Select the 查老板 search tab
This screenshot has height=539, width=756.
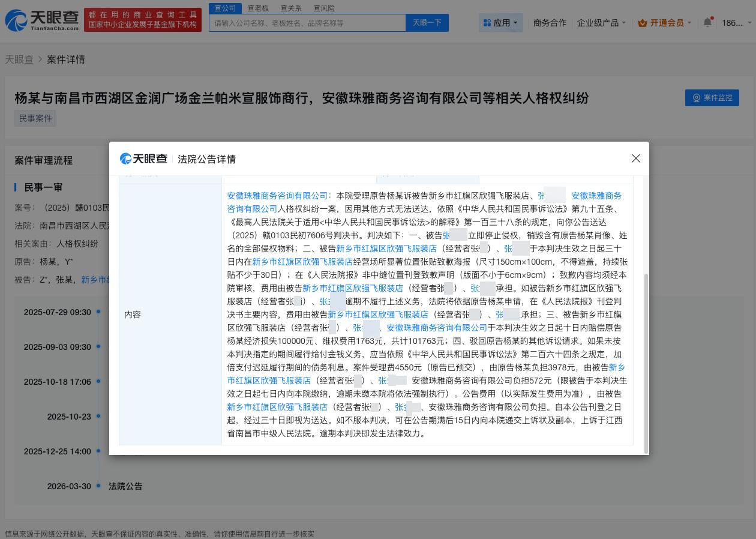click(258, 8)
